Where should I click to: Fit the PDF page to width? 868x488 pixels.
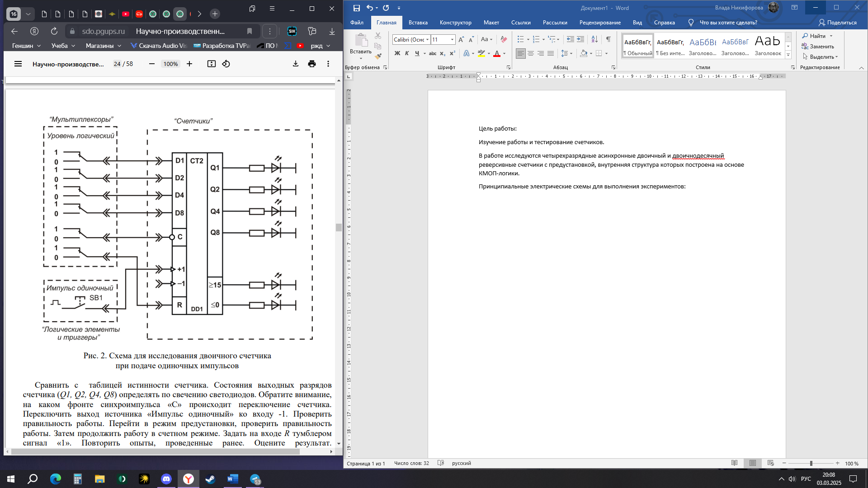pyautogui.click(x=211, y=64)
